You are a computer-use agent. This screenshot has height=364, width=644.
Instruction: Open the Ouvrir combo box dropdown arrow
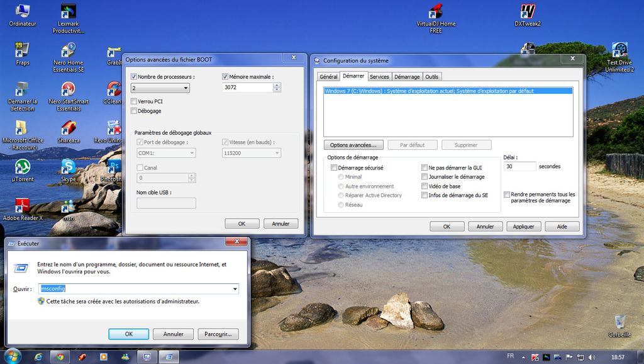pos(235,288)
